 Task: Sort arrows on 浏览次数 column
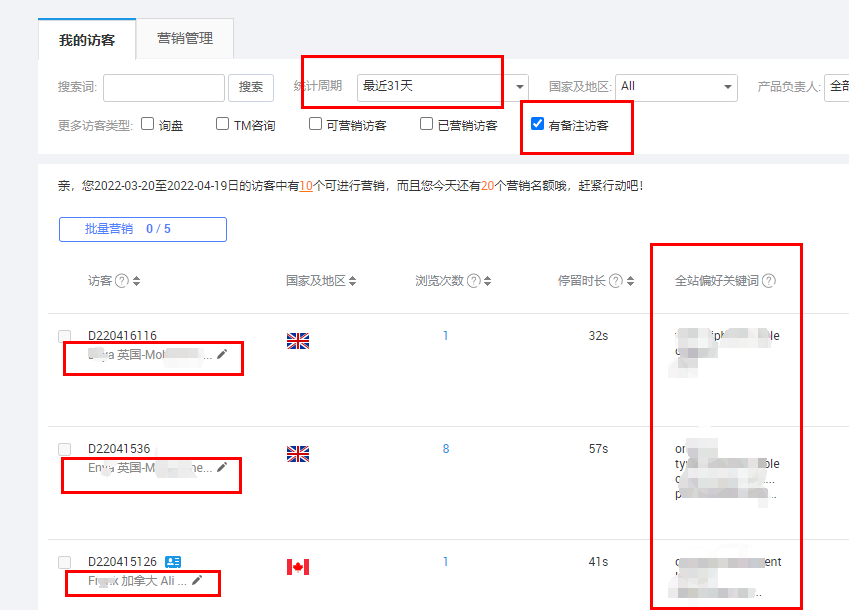[x=487, y=281]
